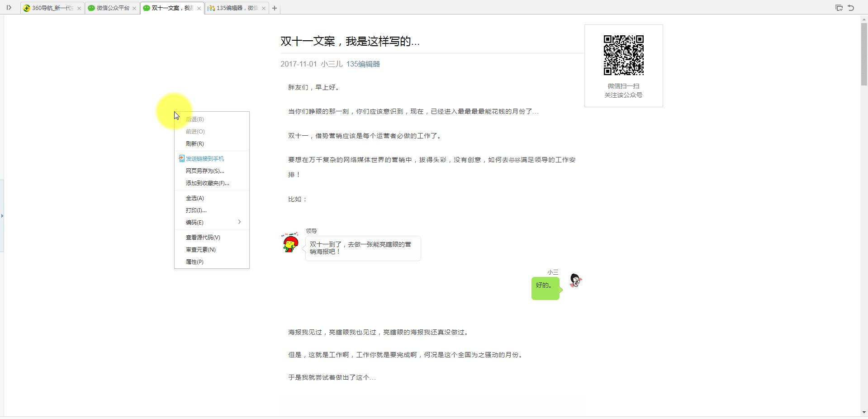Click the 领导 avatar image
The image size is (868, 419).
pos(290,243)
